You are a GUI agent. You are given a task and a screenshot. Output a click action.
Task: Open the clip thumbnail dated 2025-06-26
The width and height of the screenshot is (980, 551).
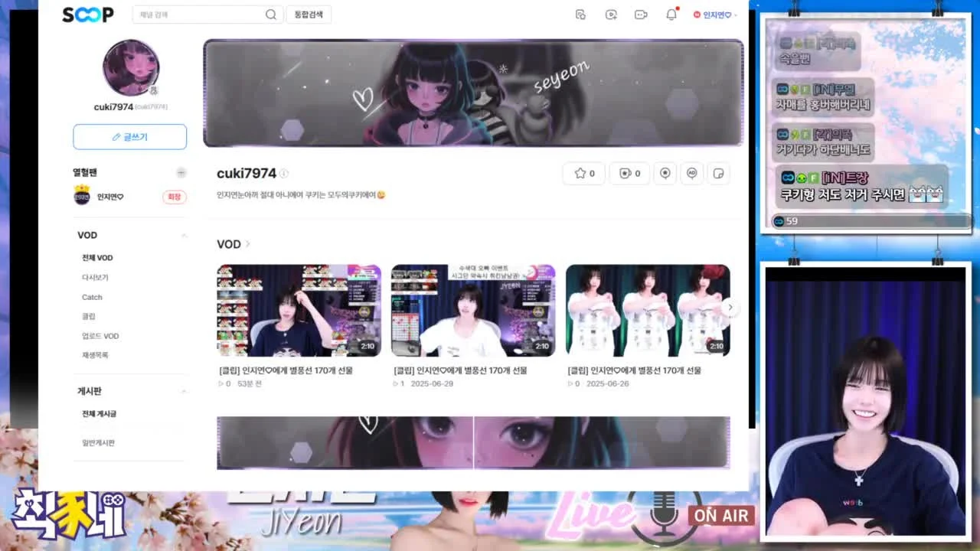pos(648,311)
